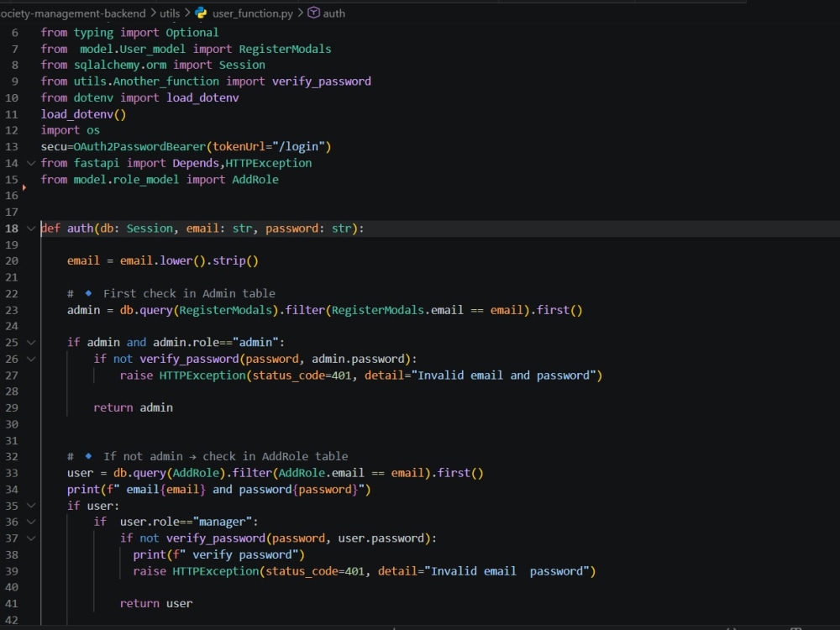Click the Python file icon in breadcrumb
This screenshot has width=840, height=630.
(x=201, y=13)
